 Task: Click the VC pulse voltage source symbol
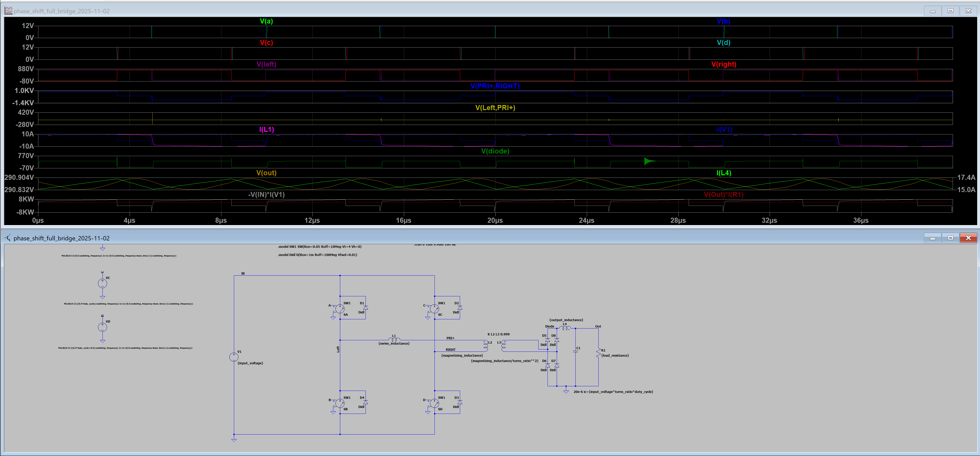[x=102, y=283]
